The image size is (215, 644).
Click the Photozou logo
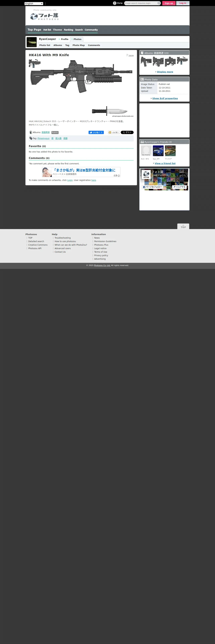[44, 17]
